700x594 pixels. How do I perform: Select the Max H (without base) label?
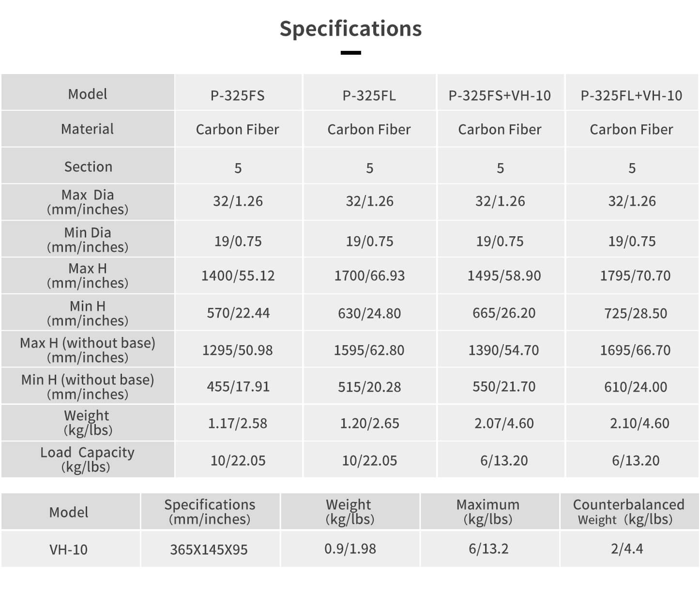tap(88, 350)
